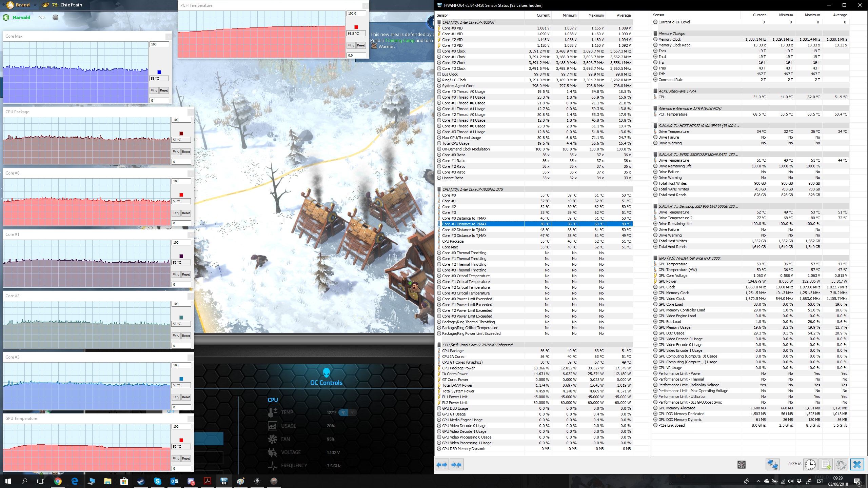Image resolution: width=868 pixels, height=488 pixels.
Task: Select the GPU Core Voltage row
Action: coord(751,276)
